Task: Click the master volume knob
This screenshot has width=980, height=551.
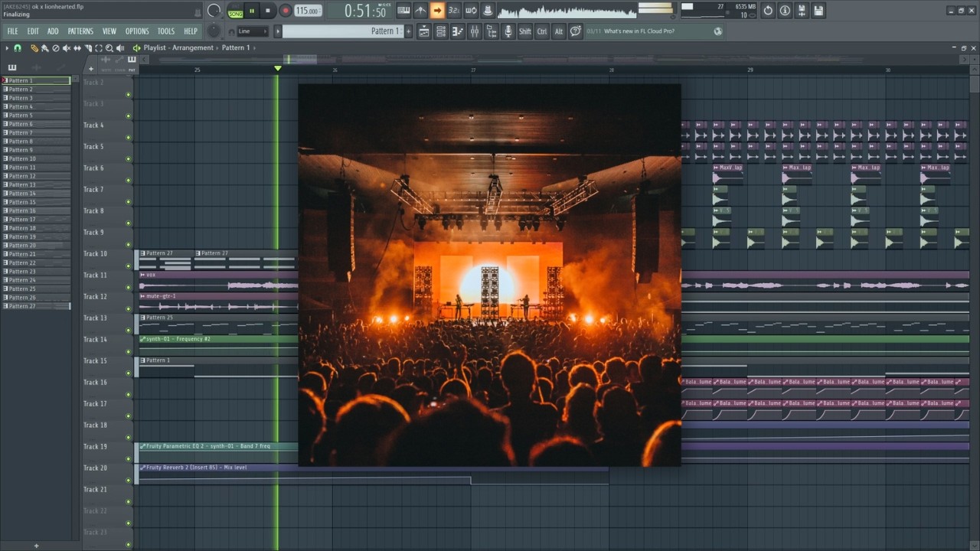Action: point(214,11)
